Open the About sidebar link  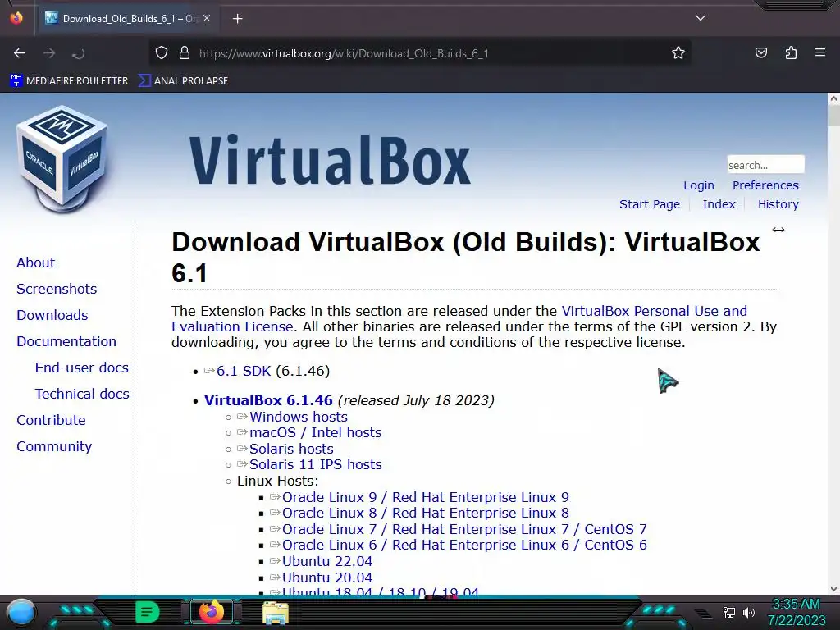pos(35,263)
